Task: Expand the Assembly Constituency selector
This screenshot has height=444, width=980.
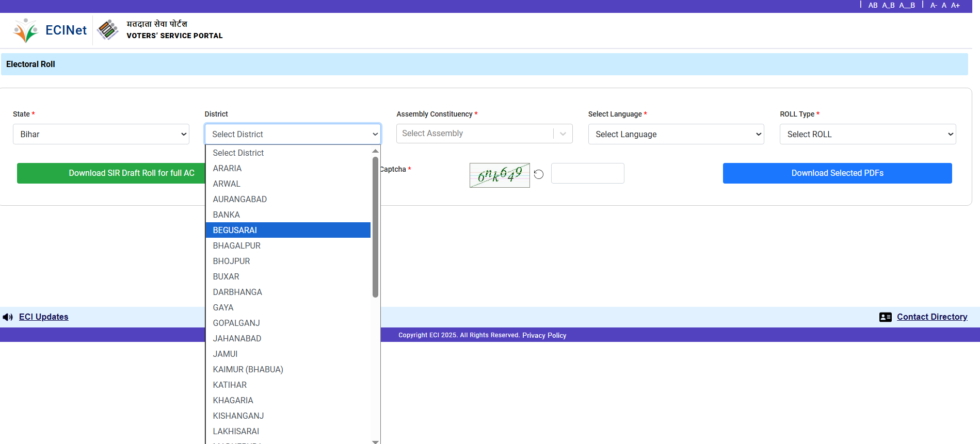Action: coord(484,134)
